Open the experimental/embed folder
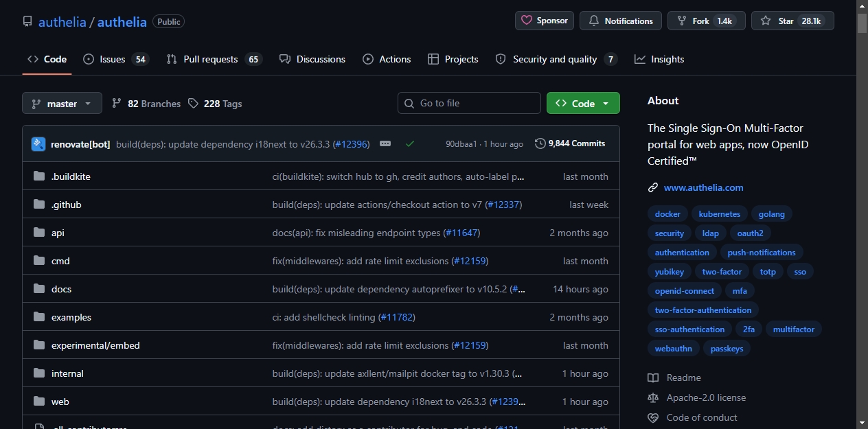 pyautogui.click(x=95, y=345)
